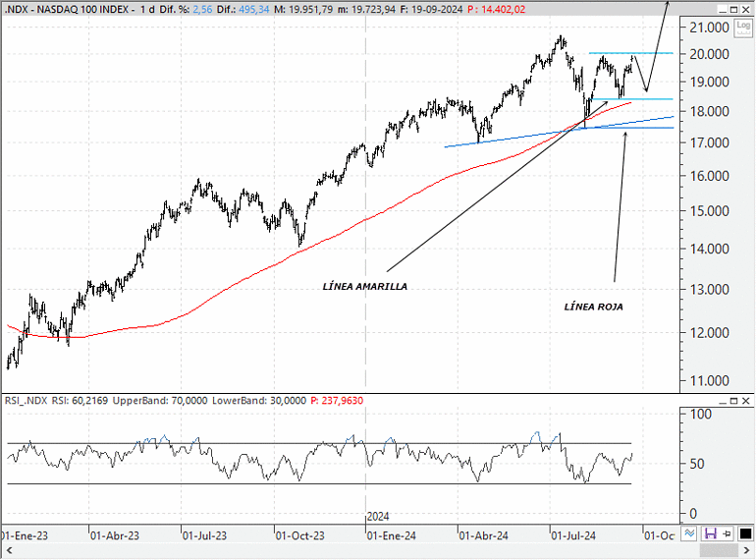Viewport: 756px width, 560px height.
Task: Maximize the NDX price chart panel
Action: [x=733, y=9]
